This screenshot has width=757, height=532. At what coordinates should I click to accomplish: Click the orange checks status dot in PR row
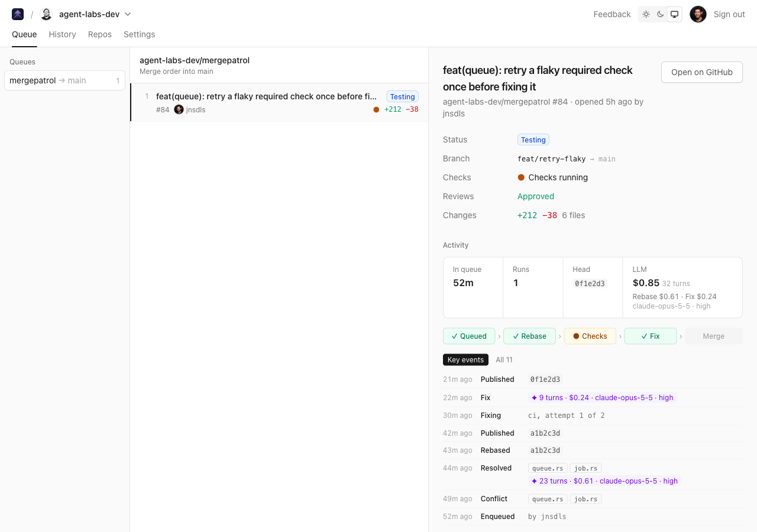click(376, 109)
